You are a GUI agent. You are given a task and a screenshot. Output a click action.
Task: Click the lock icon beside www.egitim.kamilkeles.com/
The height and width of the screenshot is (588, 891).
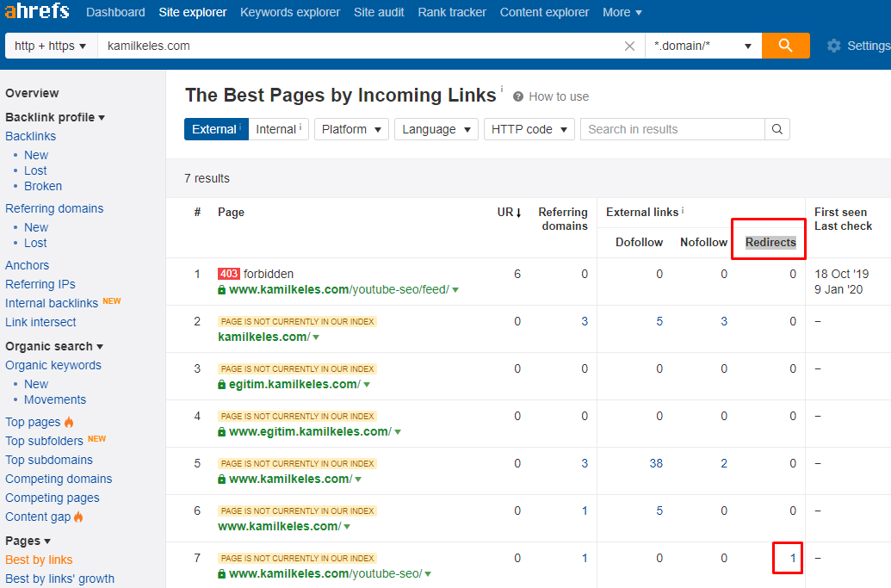221,432
